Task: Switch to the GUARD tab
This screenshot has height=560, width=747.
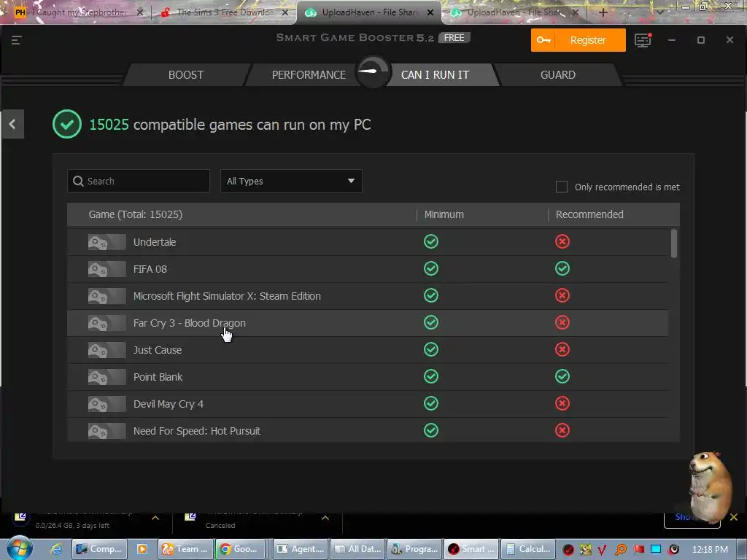Action: click(558, 75)
